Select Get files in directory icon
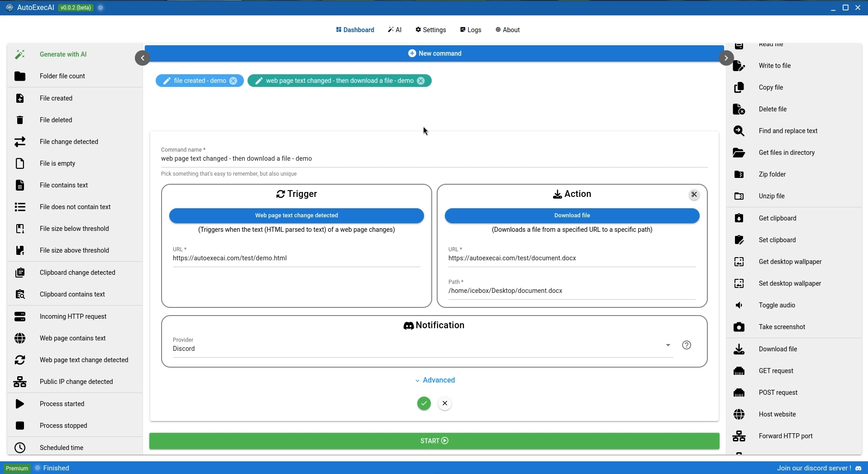This screenshot has height=474, width=868. [x=739, y=153]
